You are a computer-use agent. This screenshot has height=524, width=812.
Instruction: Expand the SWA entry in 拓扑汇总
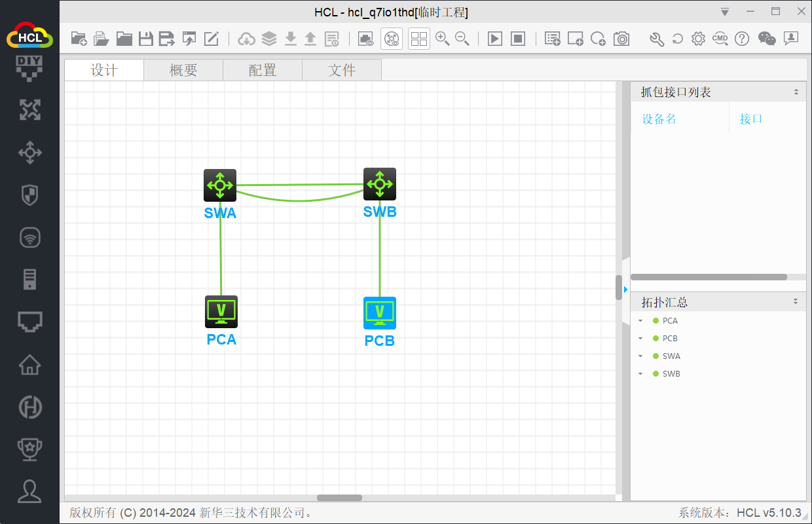click(640, 356)
